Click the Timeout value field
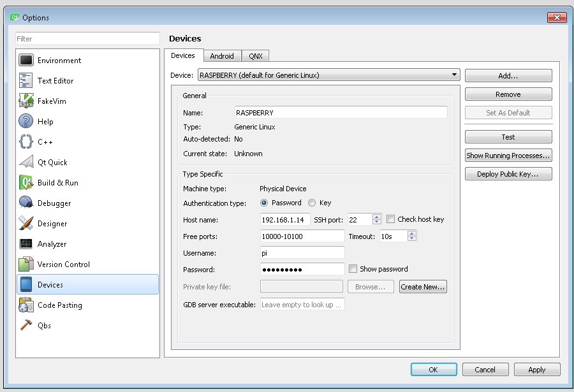Screen dimensions: 574x392 (x=394, y=236)
